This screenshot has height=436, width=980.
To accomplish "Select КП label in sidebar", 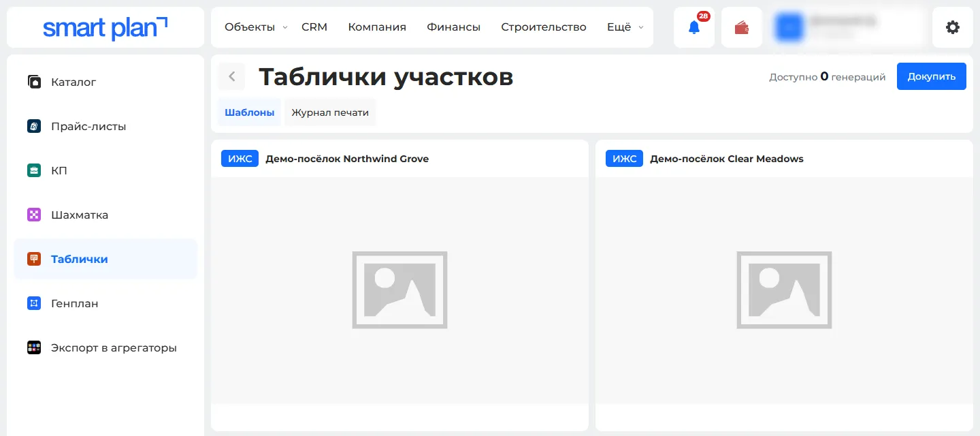I will (59, 170).
